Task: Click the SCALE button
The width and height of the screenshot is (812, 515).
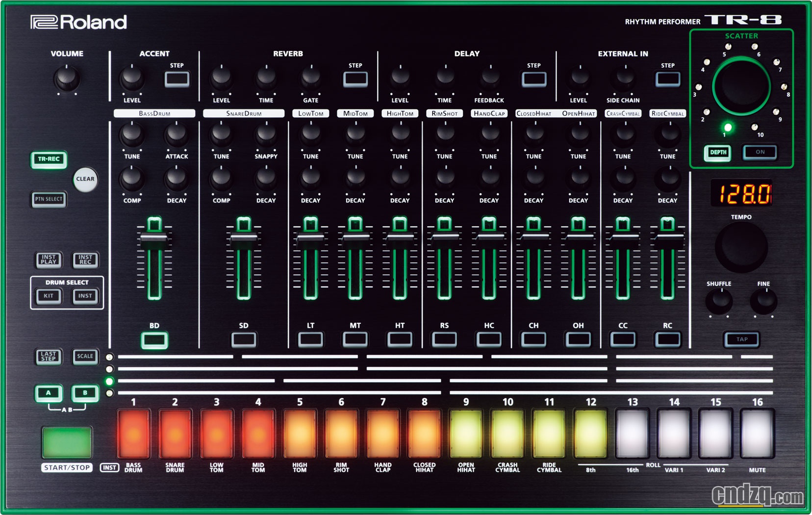Action: point(85,356)
